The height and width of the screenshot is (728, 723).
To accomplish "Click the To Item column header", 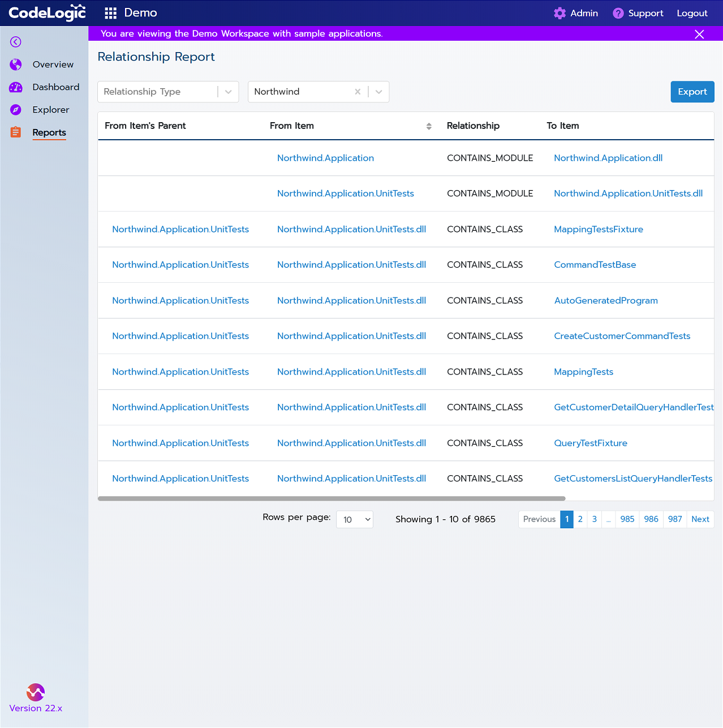I will pyautogui.click(x=563, y=126).
